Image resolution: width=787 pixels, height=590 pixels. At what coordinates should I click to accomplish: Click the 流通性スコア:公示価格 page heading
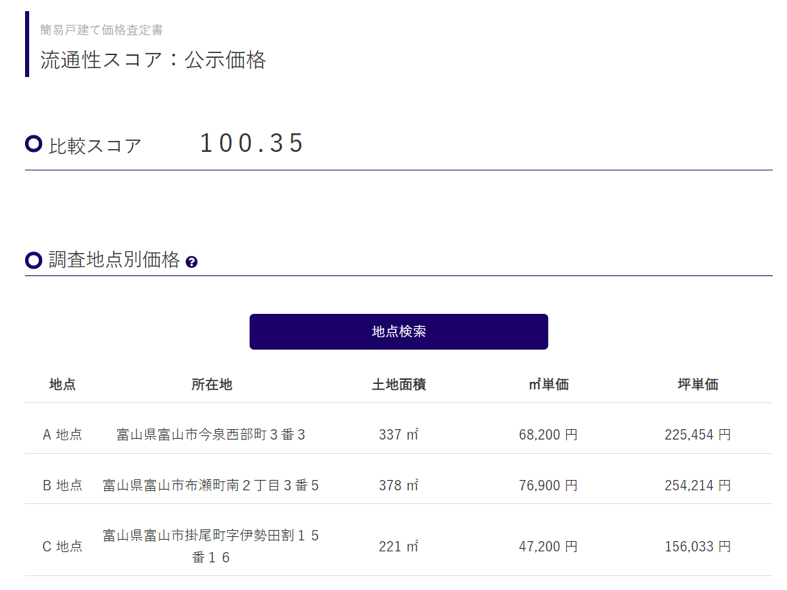tap(153, 60)
